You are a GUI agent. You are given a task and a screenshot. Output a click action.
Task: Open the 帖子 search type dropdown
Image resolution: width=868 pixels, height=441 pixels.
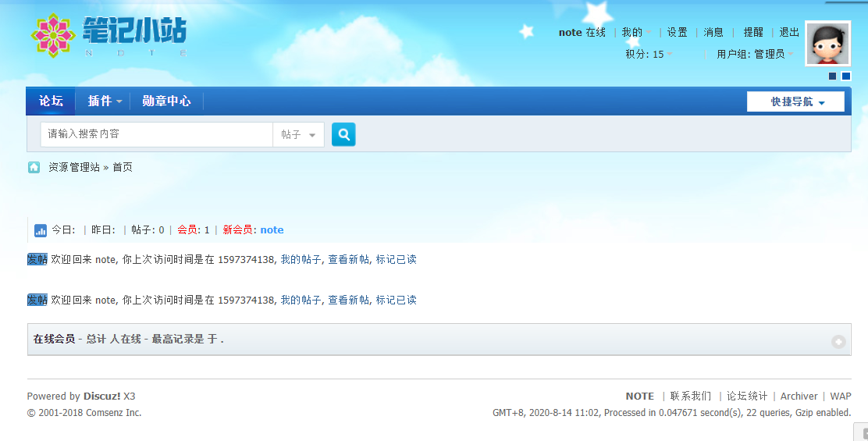point(298,134)
